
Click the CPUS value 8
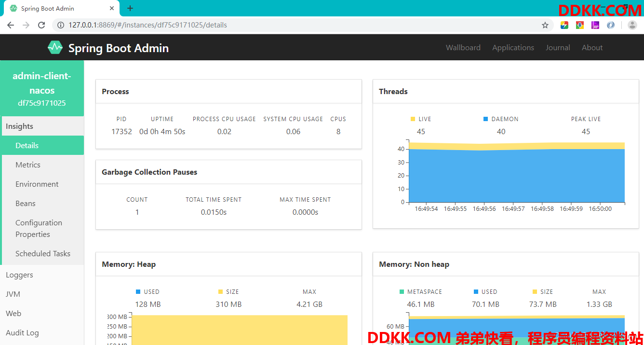338,131
